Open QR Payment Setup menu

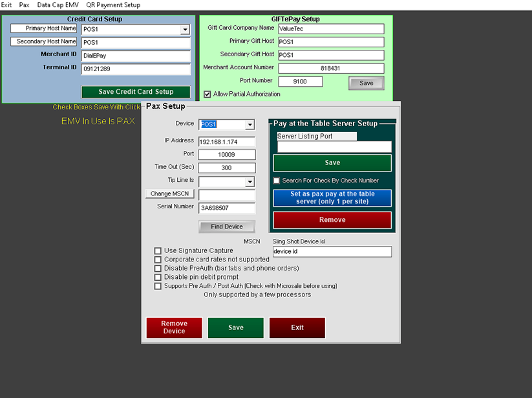(113, 5)
